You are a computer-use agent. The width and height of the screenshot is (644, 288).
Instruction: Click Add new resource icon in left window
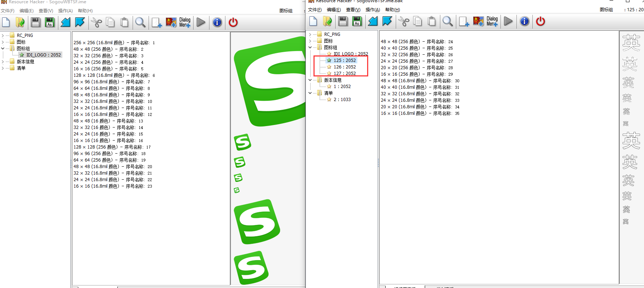(x=157, y=22)
